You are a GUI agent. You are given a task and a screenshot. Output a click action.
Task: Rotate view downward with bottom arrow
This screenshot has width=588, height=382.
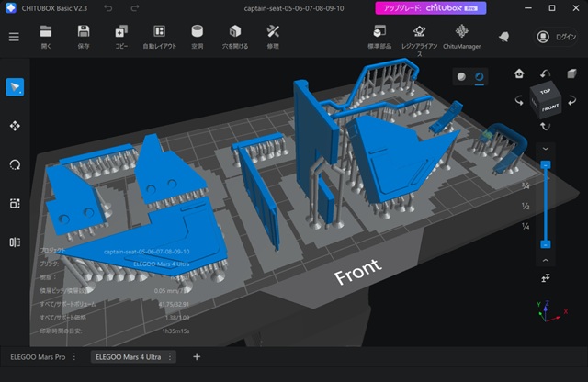tap(545, 127)
